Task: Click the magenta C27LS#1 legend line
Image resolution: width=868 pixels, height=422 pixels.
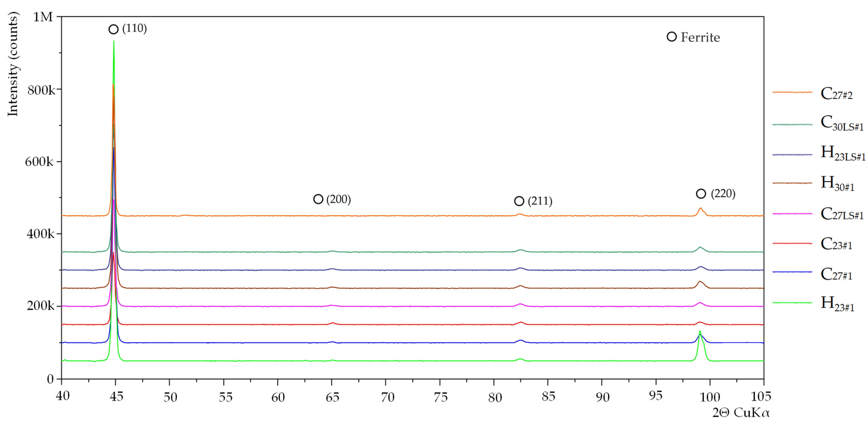Action: 792,214
